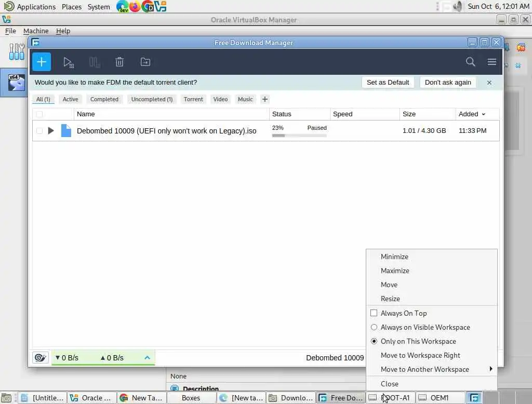Open the search magnifier in FDM

coord(470,62)
